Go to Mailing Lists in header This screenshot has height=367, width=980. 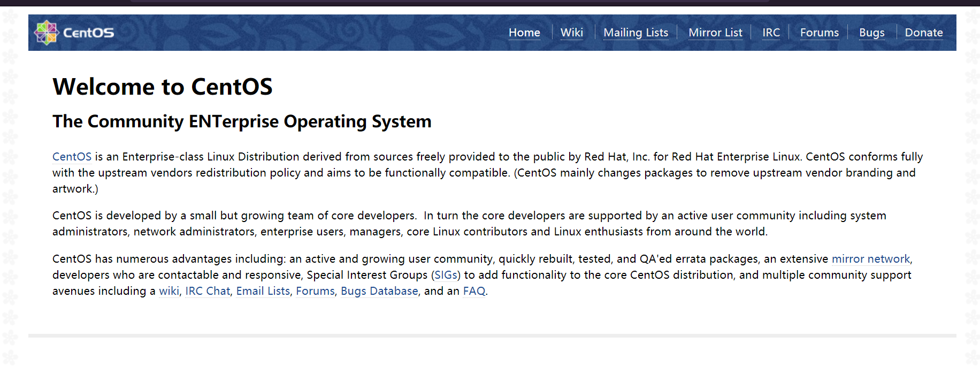[x=636, y=33]
